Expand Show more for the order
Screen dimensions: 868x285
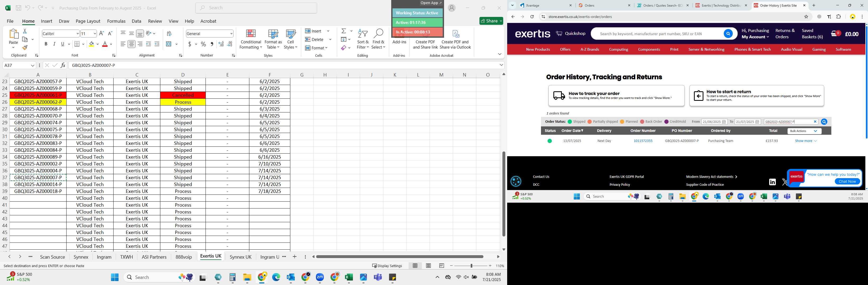[806, 141]
